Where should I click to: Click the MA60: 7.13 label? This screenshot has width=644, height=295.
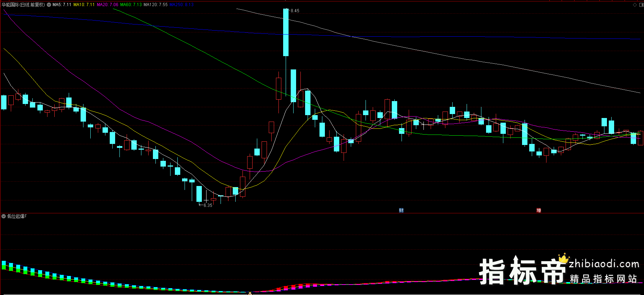tap(131, 5)
